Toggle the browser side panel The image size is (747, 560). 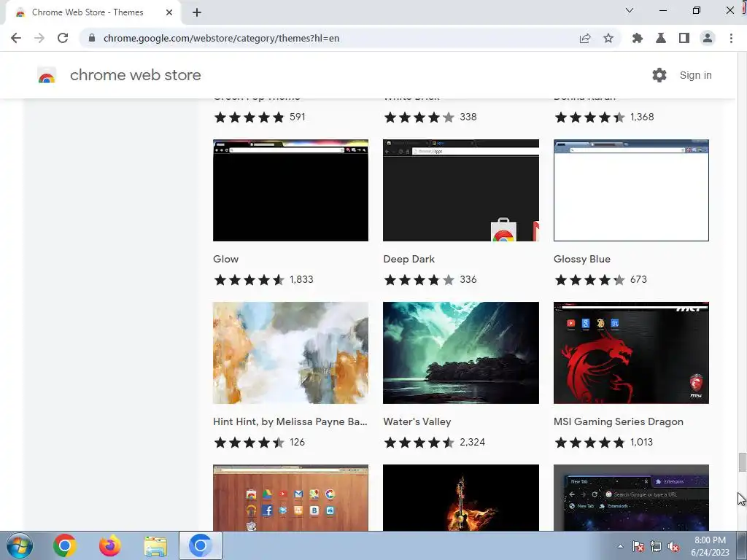click(684, 38)
